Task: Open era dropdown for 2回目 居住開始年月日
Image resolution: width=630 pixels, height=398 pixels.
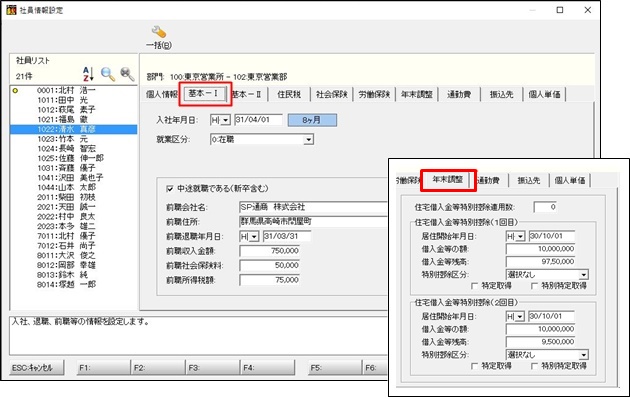Action: click(520, 317)
